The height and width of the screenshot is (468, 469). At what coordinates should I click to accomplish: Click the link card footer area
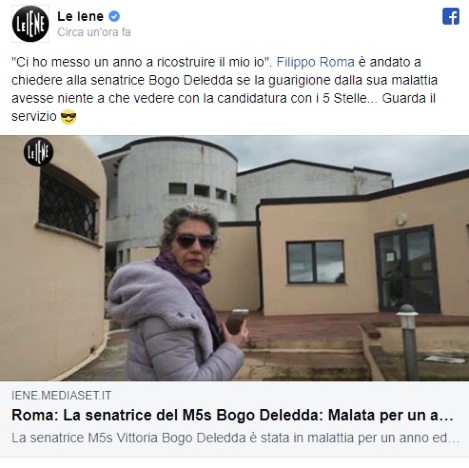[234, 418]
